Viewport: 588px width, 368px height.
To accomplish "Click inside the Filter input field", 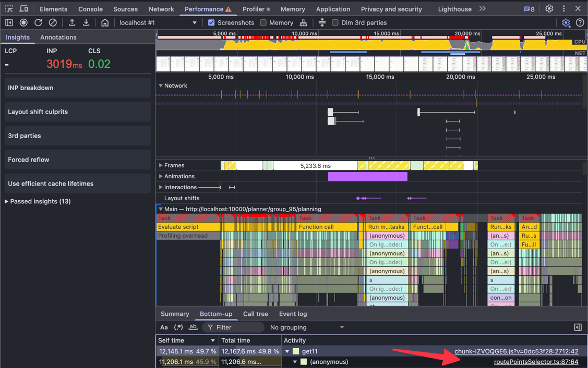I will click(x=235, y=327).
